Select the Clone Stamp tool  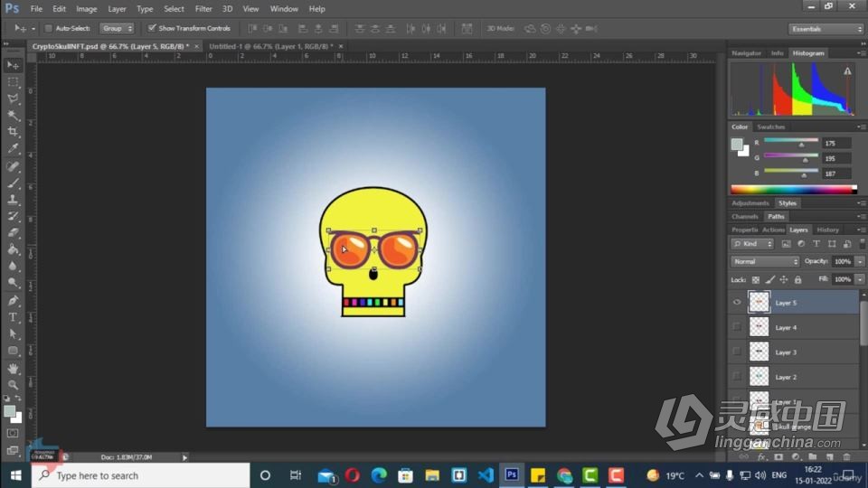coord(13,200)
